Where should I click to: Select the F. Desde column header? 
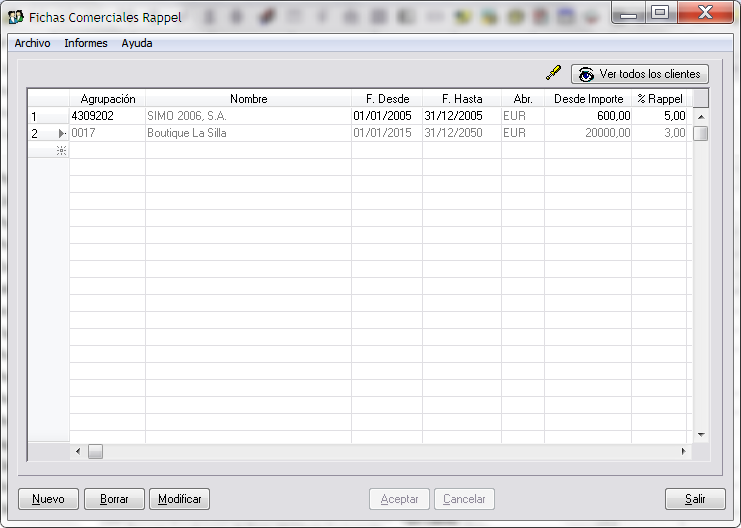coord(387,98)
